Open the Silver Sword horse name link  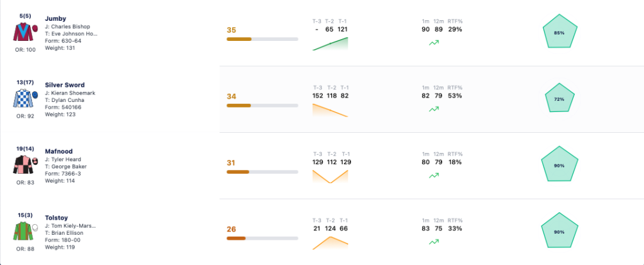coord(65,85)
